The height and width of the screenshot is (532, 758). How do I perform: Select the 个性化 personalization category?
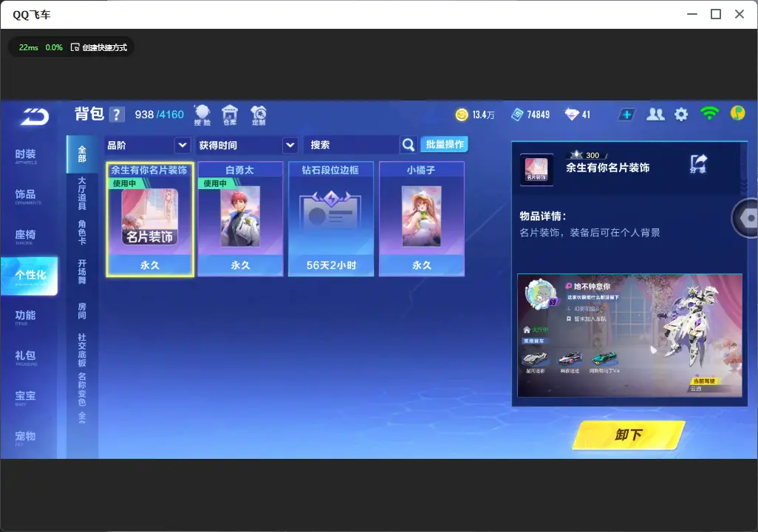pos(29,276)
